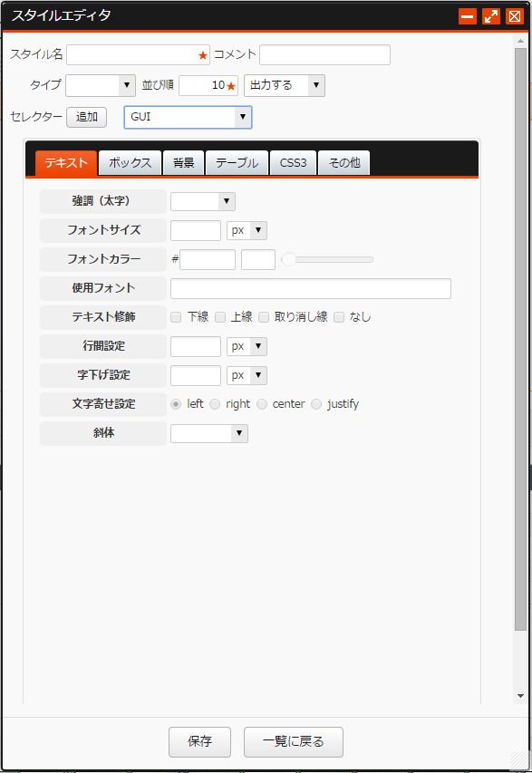This screenshot has width=532, height=773.
Task: Click the 保存 button
Action: tap(199, 741)
